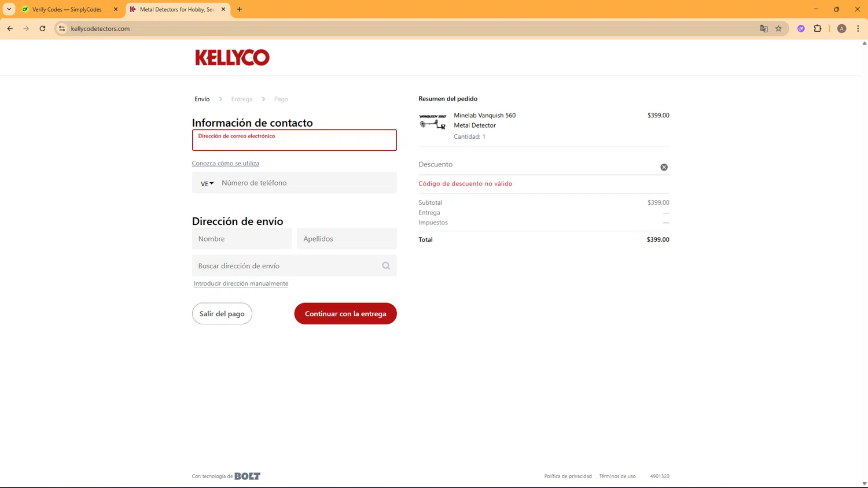868x488 pixels.
Task: Open Conozca cómo se utiliza link
Action: [226, 163]
